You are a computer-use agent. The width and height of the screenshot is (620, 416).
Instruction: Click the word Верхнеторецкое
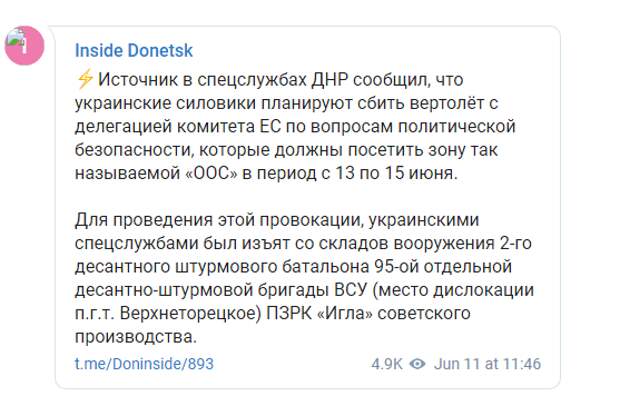pos(191,314)
